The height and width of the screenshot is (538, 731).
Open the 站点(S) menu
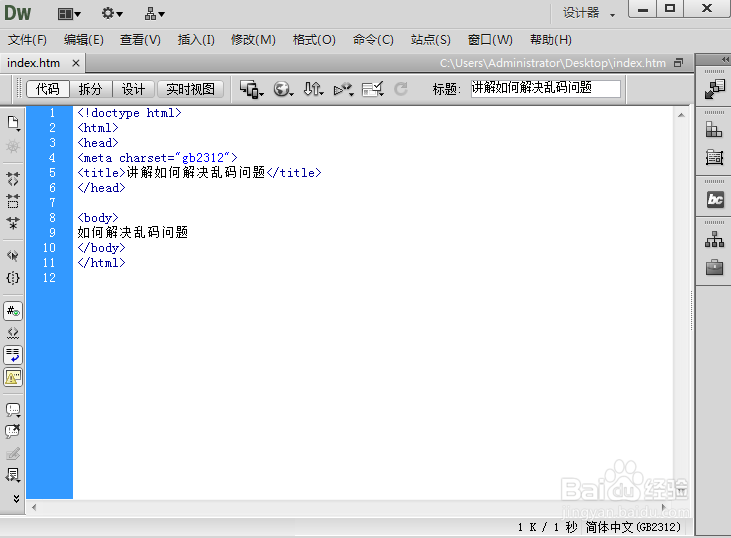point(430,40)
